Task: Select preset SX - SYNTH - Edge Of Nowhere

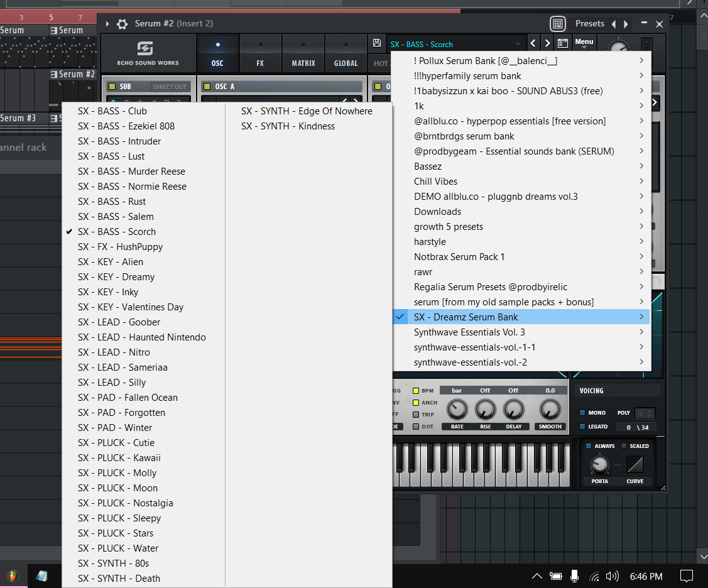Action: tap(308, 111)
